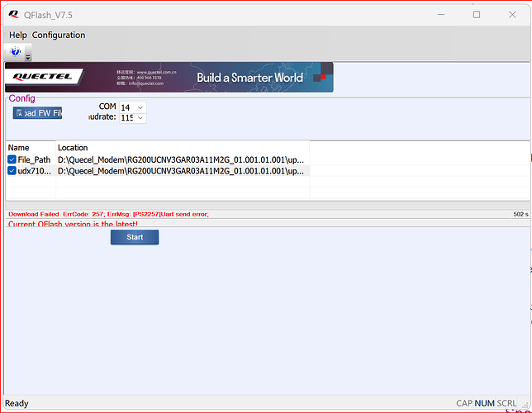This screenshot has width=532, height=413.
Task: Click the Quectel logo in the banner
Action: tap(43, 77)
